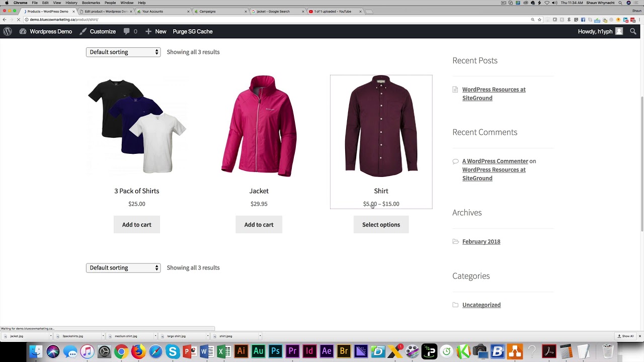The height and width of the screenshot is (362, 644).
Task: Open the Wordpress Demo site menu
Action: point(46,31)
